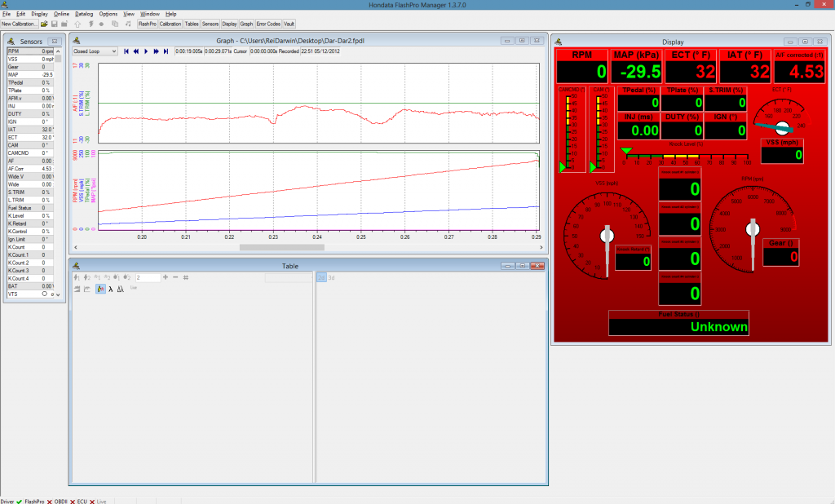The width and height of the screenshot is (835, 504).
Task: Click the FlashPro toolbar button
Action: click(147, 24)
